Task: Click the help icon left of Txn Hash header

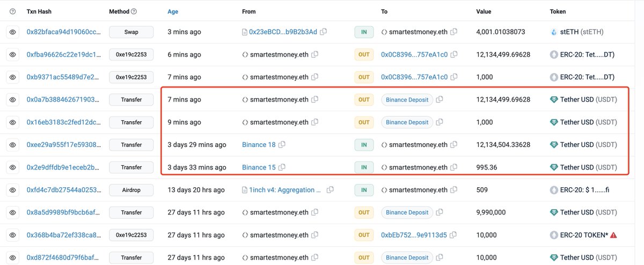Action: coord(13,11)
